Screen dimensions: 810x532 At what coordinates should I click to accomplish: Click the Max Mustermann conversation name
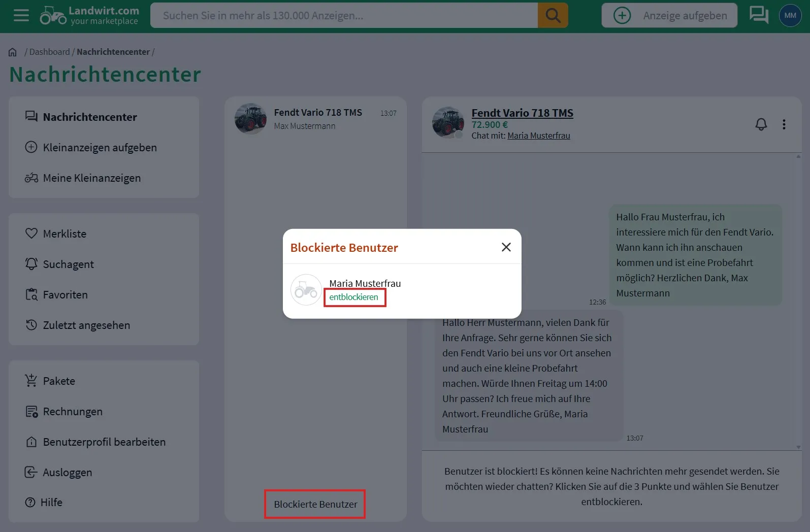tap(305, 126)
